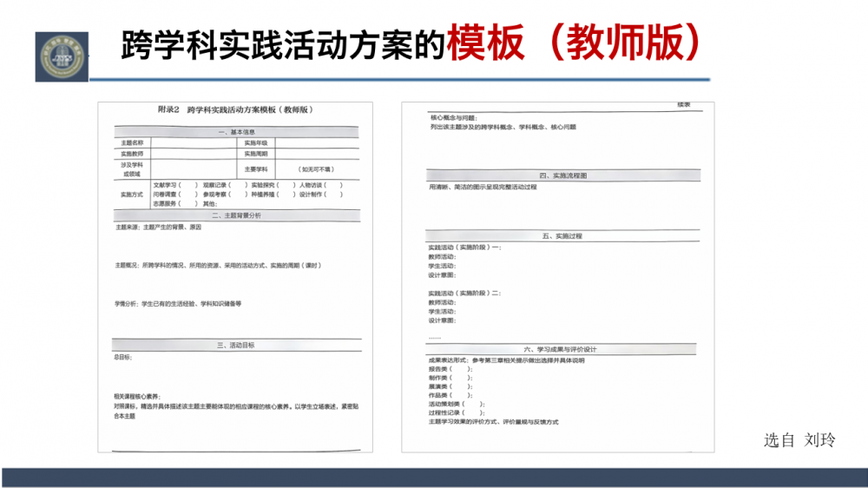Click the 选自 刘玲 attribution text
This screenshot has width=868, height=488.
click(x=799, y=440)
